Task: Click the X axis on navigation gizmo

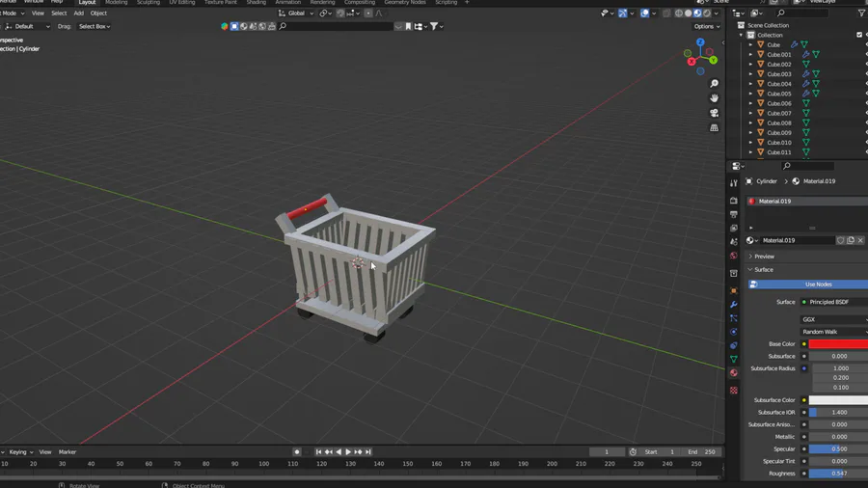Action: coord(692,62)
